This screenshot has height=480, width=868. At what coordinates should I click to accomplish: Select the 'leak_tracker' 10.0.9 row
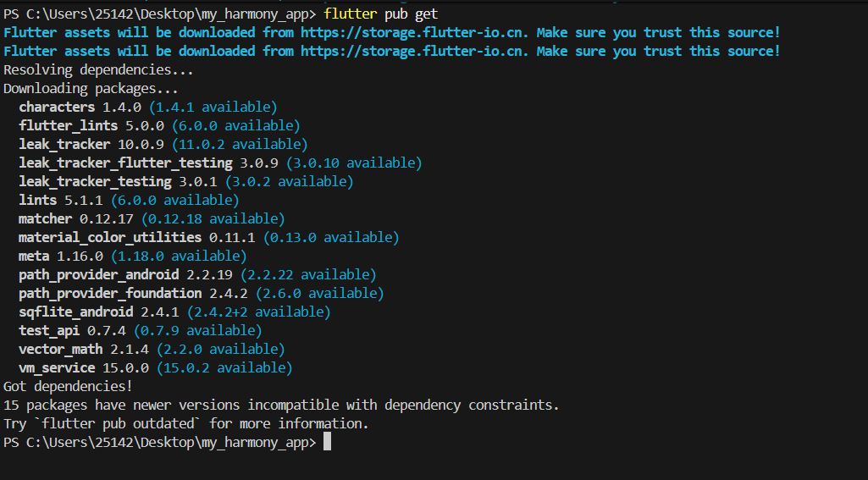click(x=163, y=145)
